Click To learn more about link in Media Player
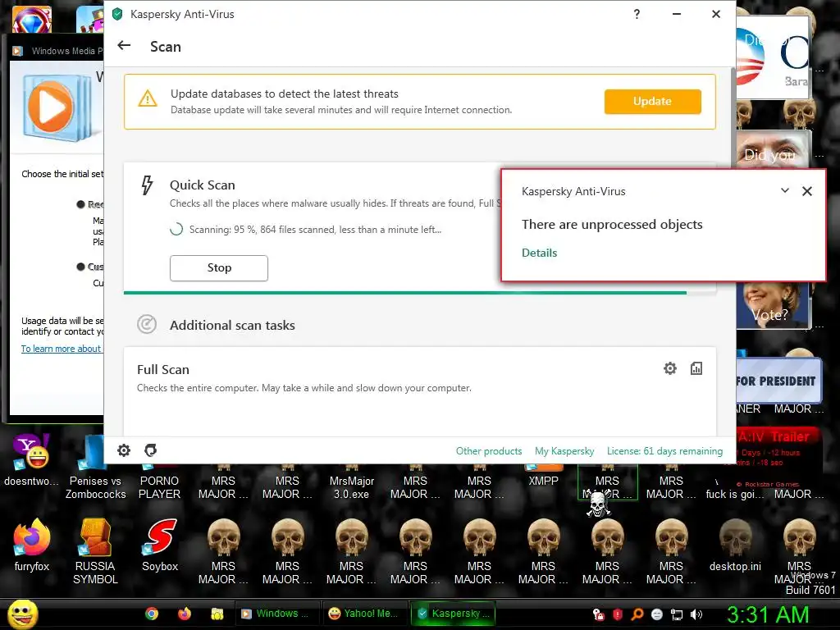 click(x=61, y=349)
